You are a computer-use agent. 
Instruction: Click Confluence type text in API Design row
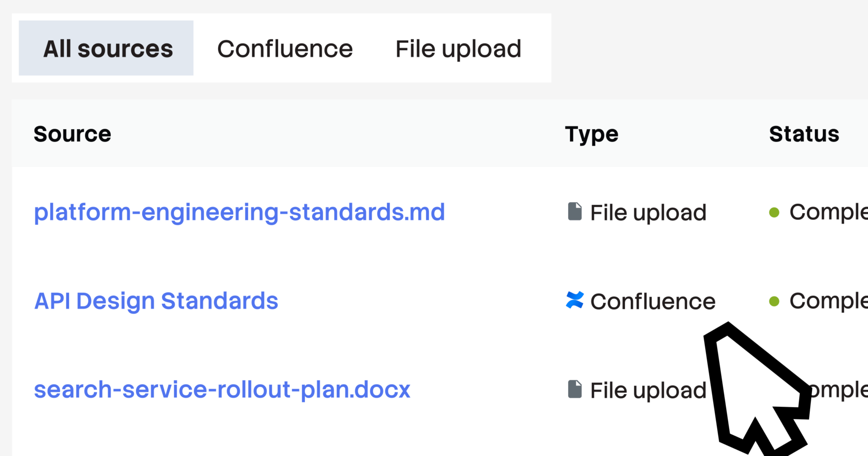point(653,301)
